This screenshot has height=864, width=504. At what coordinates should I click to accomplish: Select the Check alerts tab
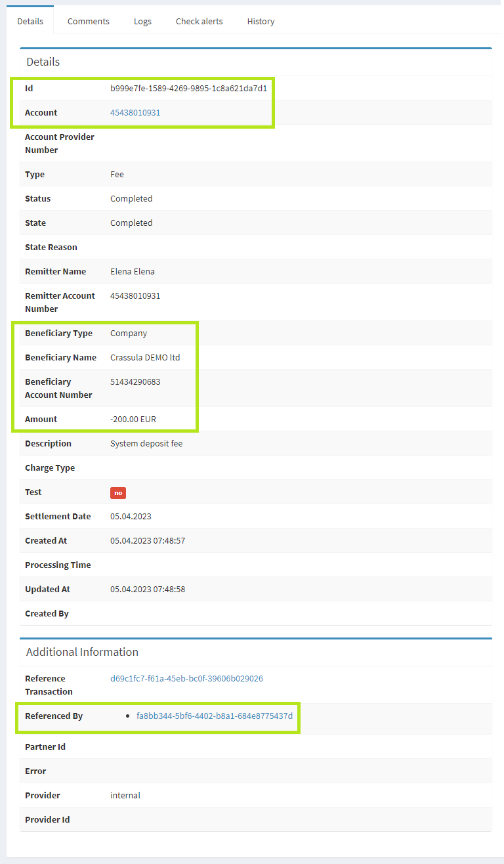click(199, 21)
